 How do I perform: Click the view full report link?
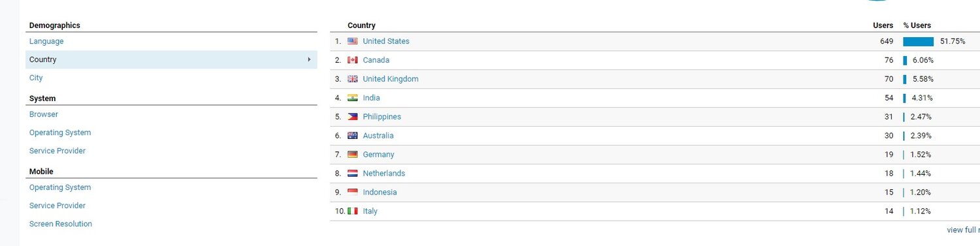(963, 230)
